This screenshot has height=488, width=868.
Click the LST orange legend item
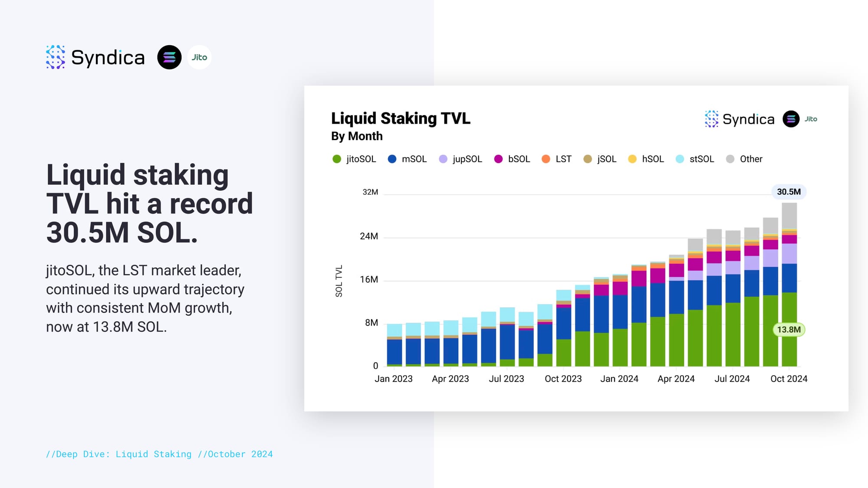(x=557, y=159)
